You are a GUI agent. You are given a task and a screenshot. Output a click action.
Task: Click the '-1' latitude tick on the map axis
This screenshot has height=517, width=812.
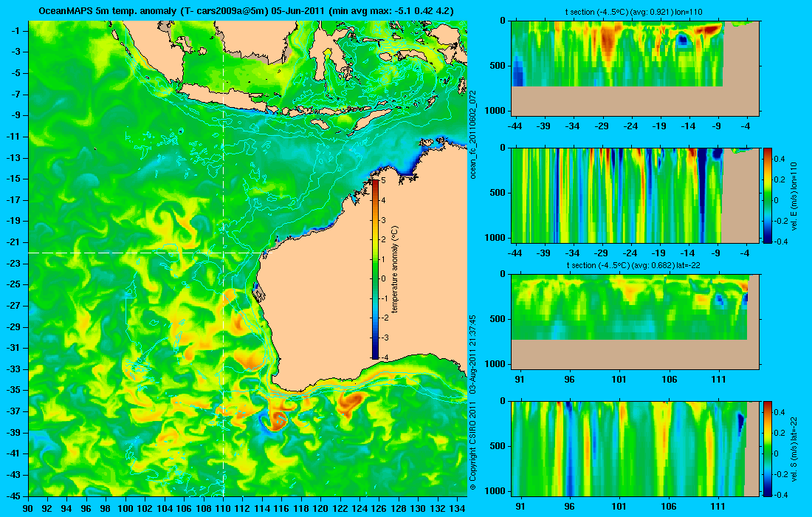pyautogui.click(x=16, y=30)
